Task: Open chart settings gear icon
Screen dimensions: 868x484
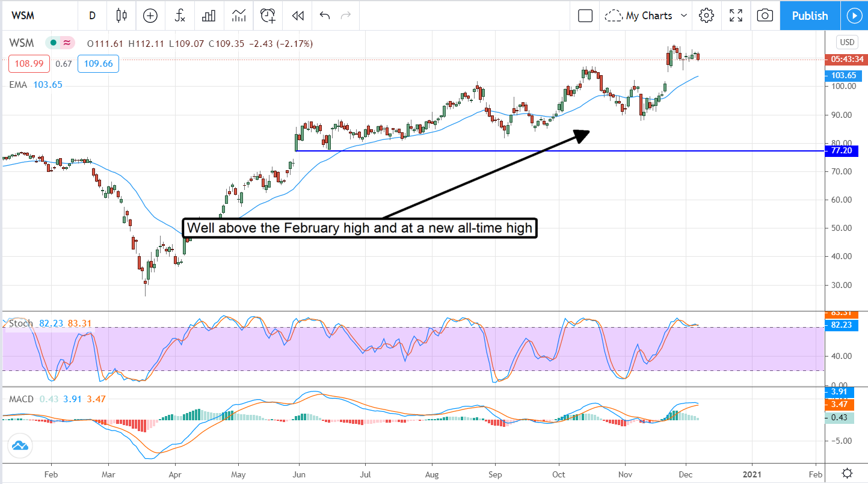Action: pyautogui.click(x=707, y=16)
